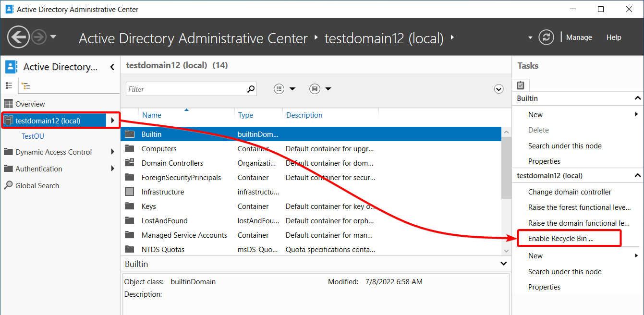
Task: Click the Tasks clipboard icon tab
Action: click(x=521, y=85)
